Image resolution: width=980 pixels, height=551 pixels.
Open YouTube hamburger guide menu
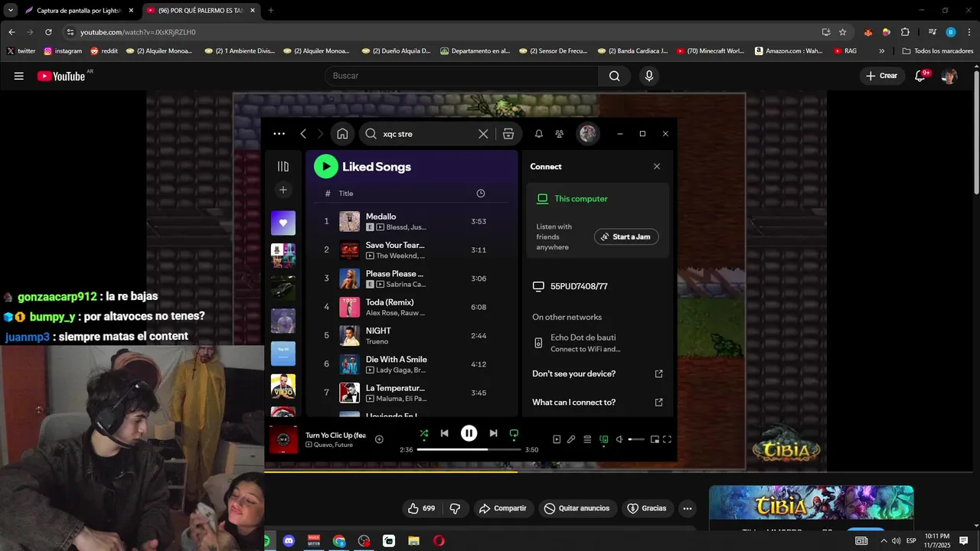(19, 76)
